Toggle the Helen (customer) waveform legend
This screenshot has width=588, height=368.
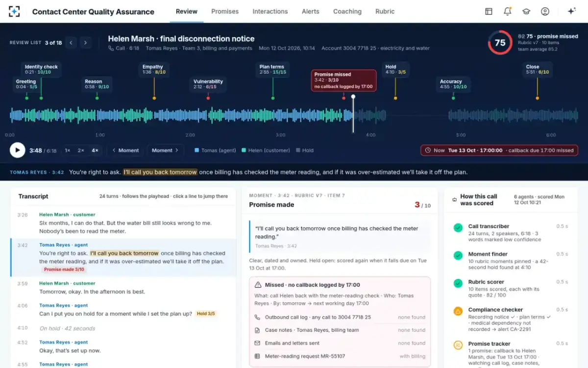pos(266,150)
